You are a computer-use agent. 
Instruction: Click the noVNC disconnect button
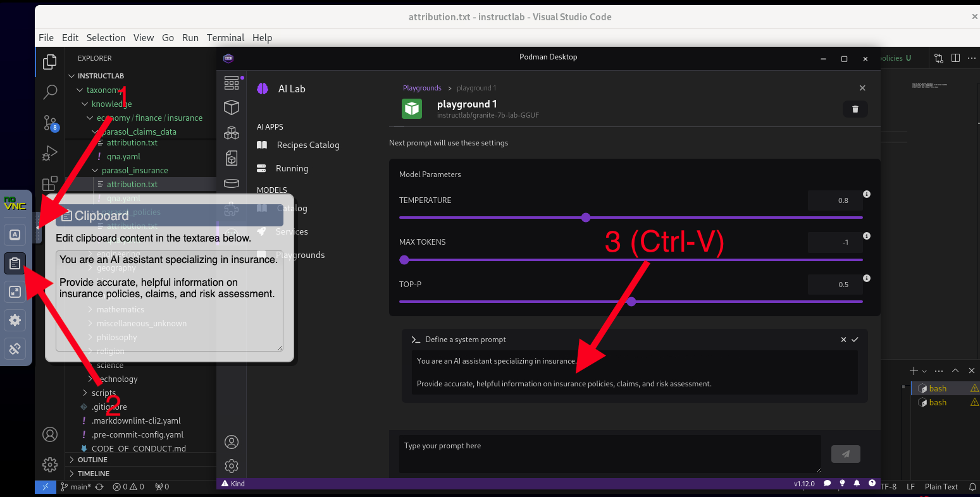(x=15, y=348)
